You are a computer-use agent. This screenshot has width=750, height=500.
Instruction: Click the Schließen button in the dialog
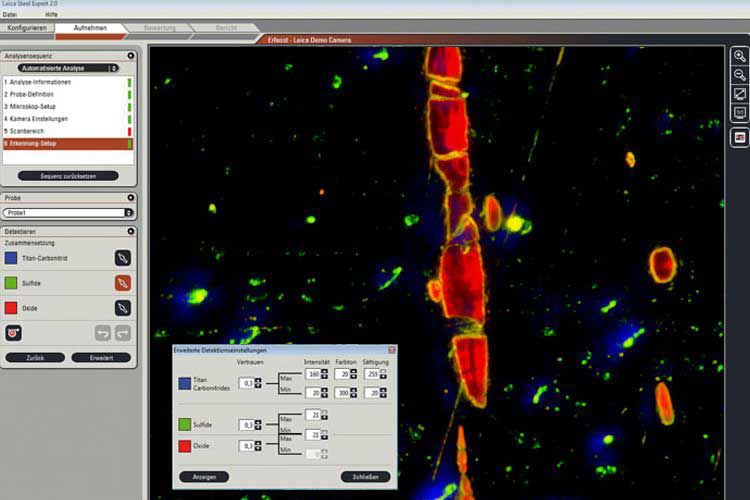pos(365,476)
